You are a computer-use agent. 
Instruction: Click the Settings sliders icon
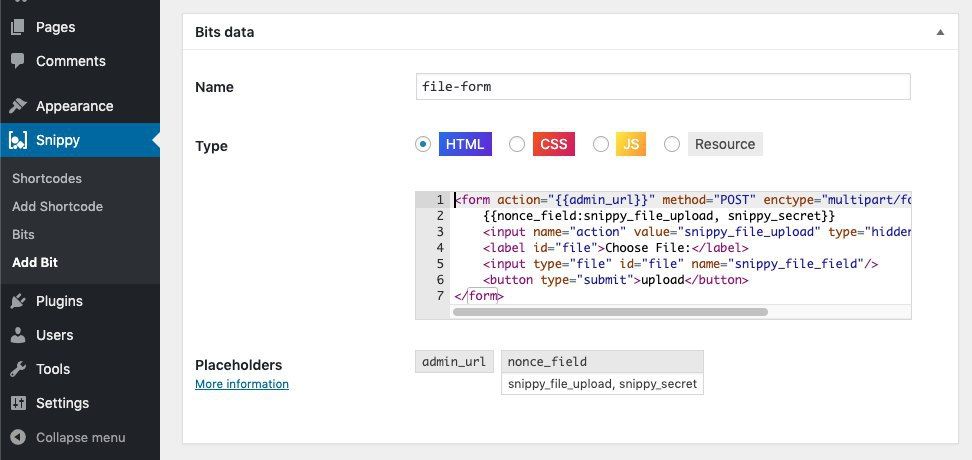tap(18, 403)
